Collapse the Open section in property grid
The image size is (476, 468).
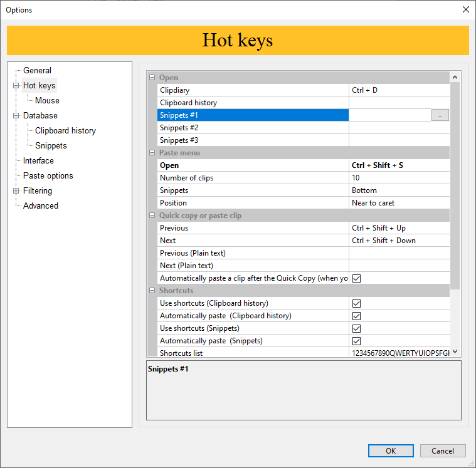tap(152, 78)
